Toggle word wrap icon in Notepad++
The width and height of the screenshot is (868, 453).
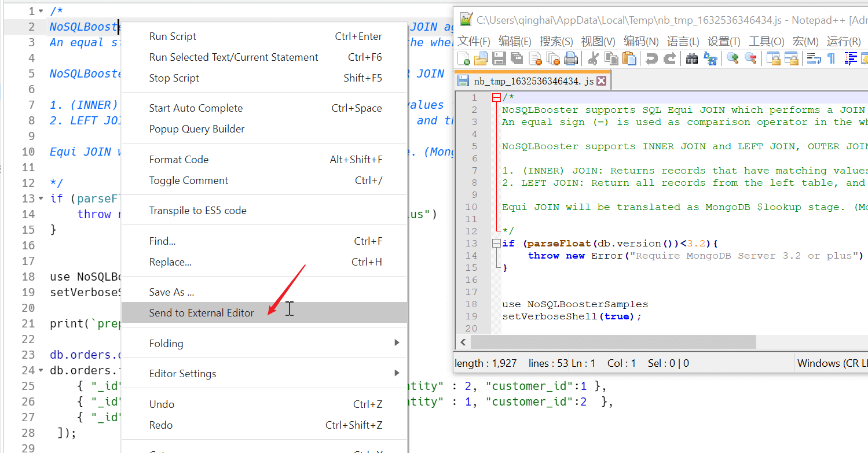(814, 58)
